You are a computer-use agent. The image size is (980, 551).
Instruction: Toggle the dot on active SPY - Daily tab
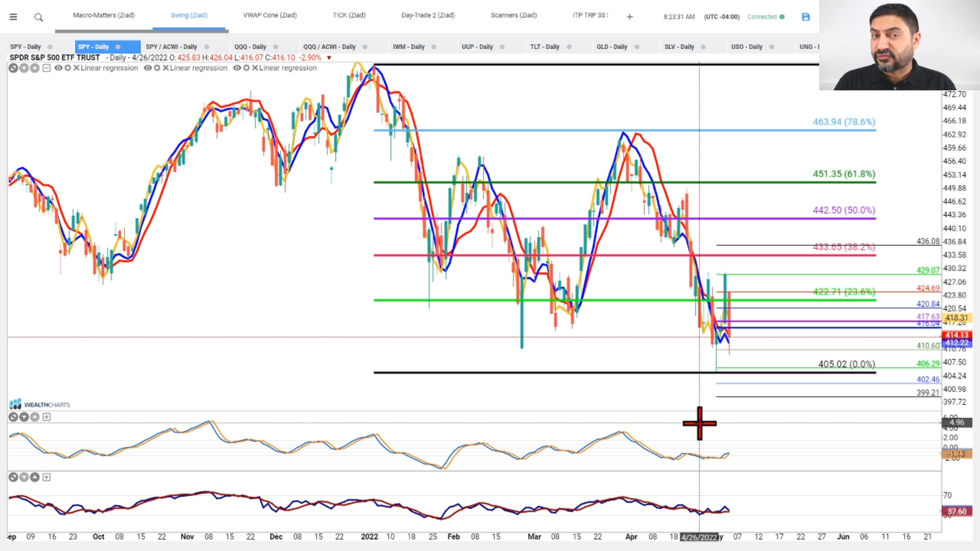click(118, 47)
